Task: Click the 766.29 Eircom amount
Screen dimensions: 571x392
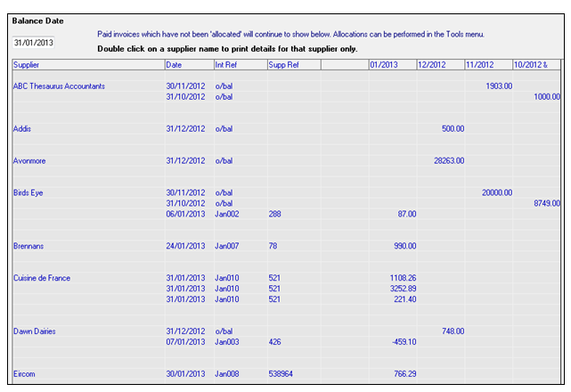Action: point(405,374)
